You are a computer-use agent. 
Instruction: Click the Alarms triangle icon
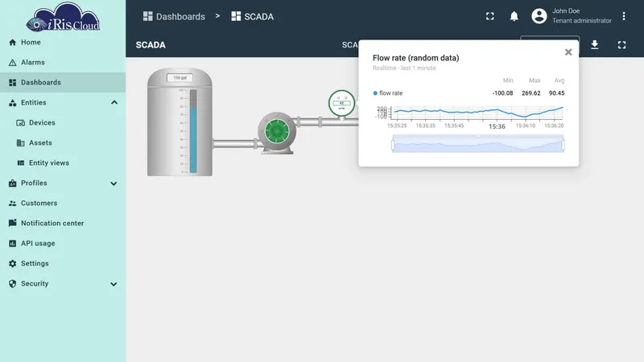click(12, 63)
